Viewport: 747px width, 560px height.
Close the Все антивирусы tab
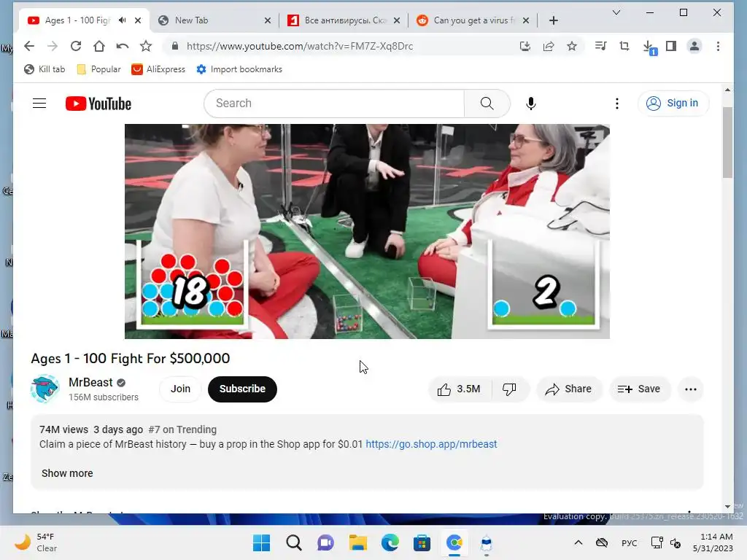pos(397,20)
